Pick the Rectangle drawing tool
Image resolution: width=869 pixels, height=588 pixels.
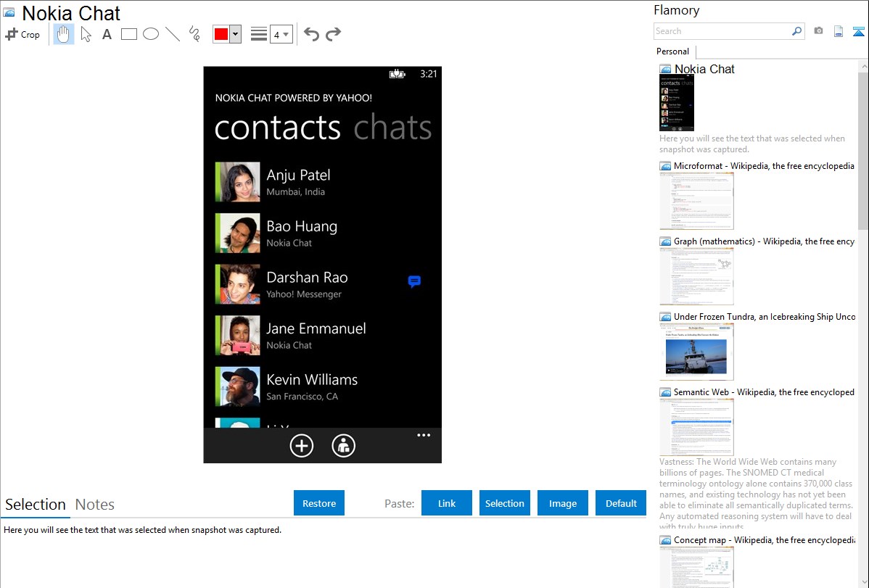pos(128,34)
